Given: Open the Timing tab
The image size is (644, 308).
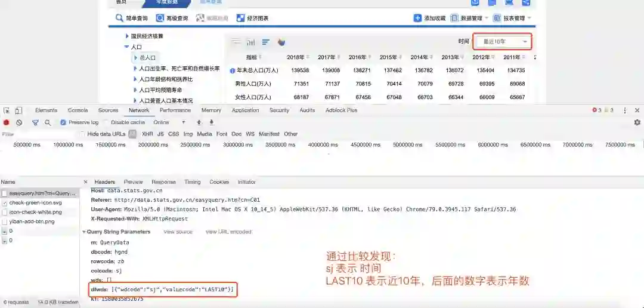Looking at the screenshot, I should 192,182.
